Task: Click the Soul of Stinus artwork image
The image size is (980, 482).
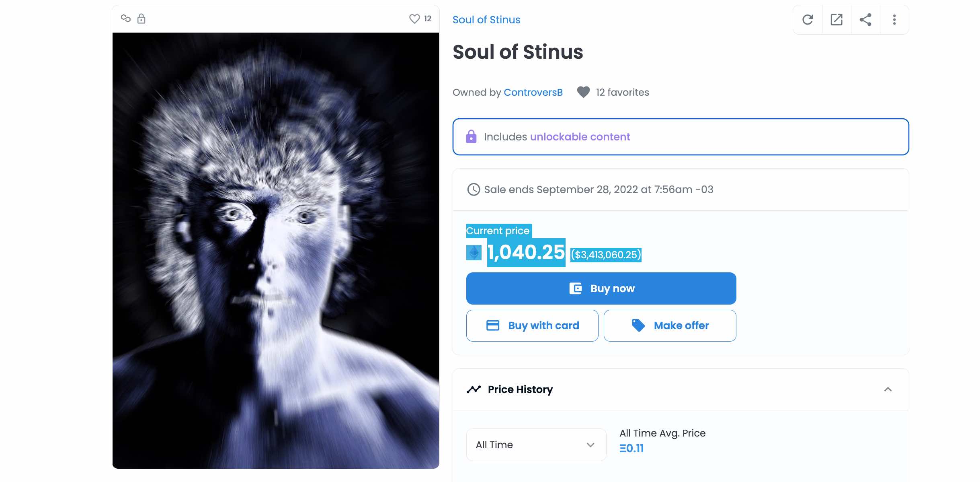Action: 276,250
